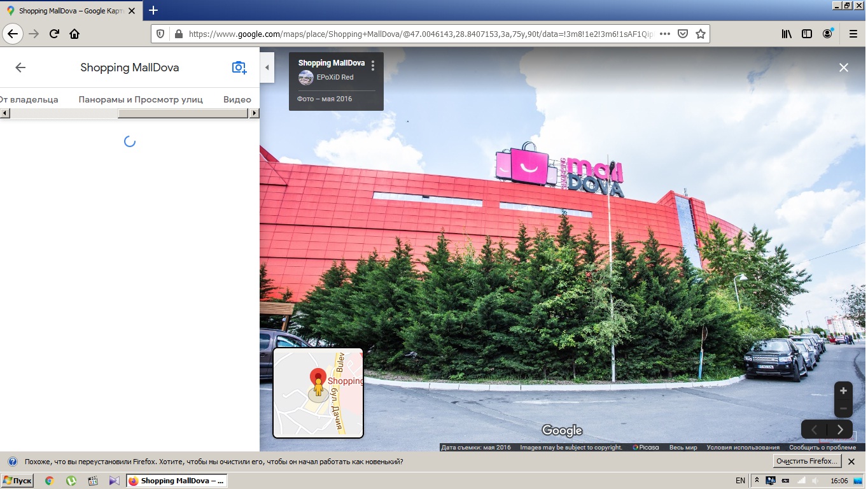Toggle the Firefox sidebar icon

coord(807,34)
